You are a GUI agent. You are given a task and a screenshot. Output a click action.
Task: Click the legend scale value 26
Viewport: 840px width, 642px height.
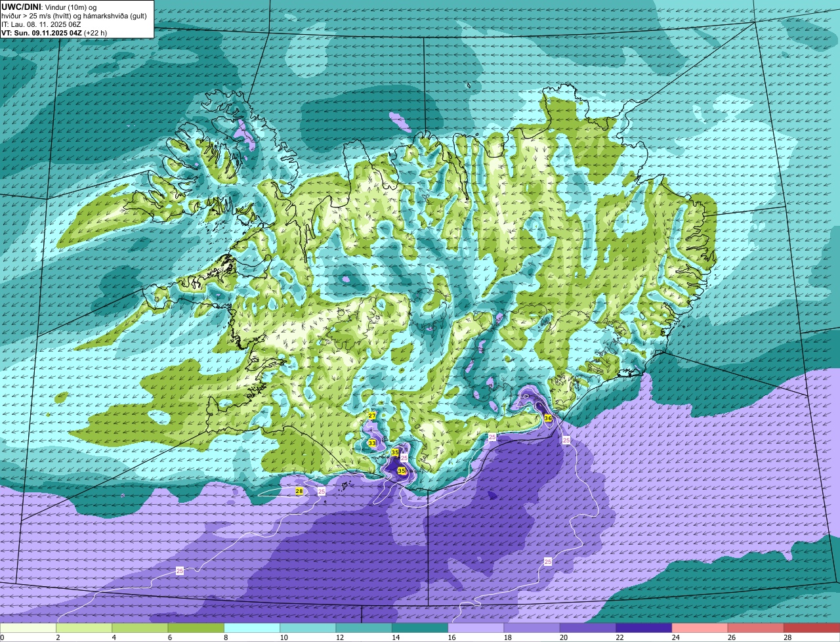click(731, 637)
